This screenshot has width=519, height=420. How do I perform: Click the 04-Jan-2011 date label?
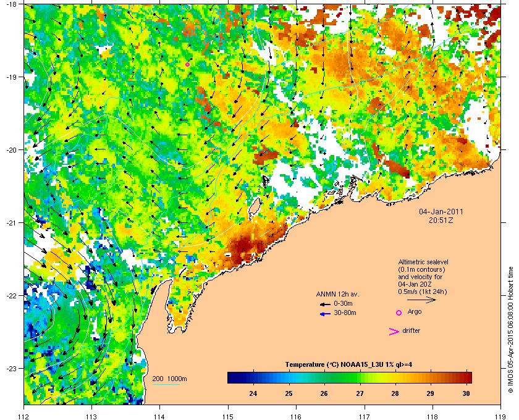pyautogui.click(x=441, y=211)
